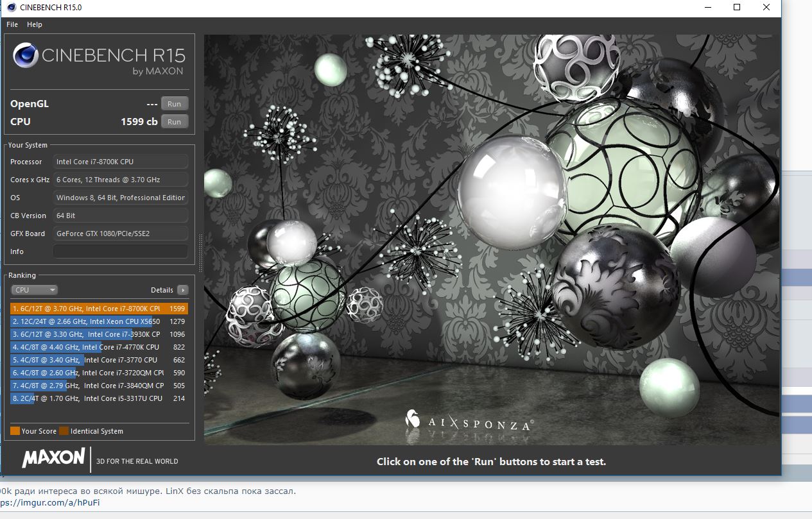Click the CB Version 64 Bit field
The image size is (812, 519).
[121, 216]
